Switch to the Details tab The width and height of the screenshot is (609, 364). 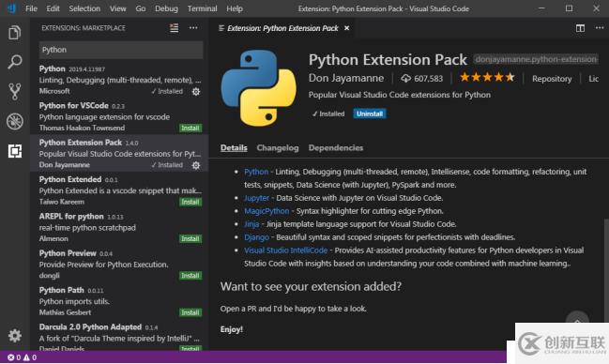pyautogui.click(x=234, y=148)
